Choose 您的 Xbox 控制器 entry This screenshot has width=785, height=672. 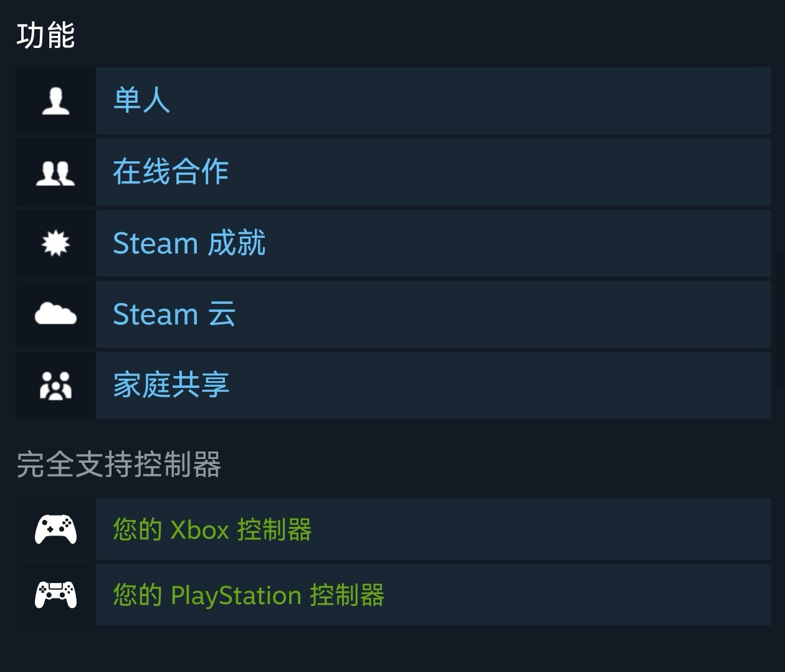[x=212, y=529]
